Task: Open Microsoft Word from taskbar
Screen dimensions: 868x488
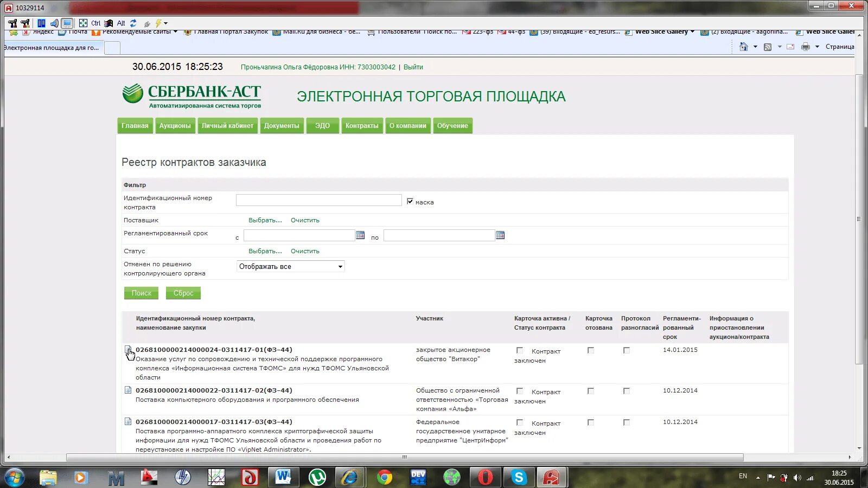Action: (283, 478)
